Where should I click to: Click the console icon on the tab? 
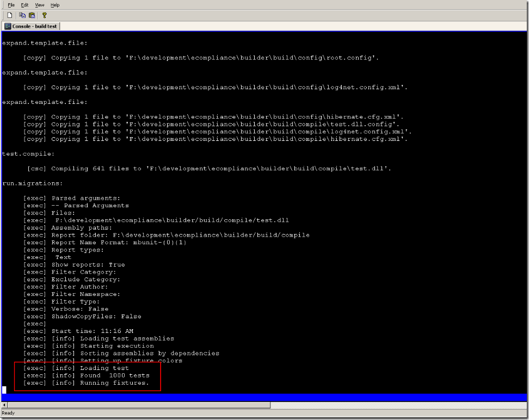(x=8, y=26)
